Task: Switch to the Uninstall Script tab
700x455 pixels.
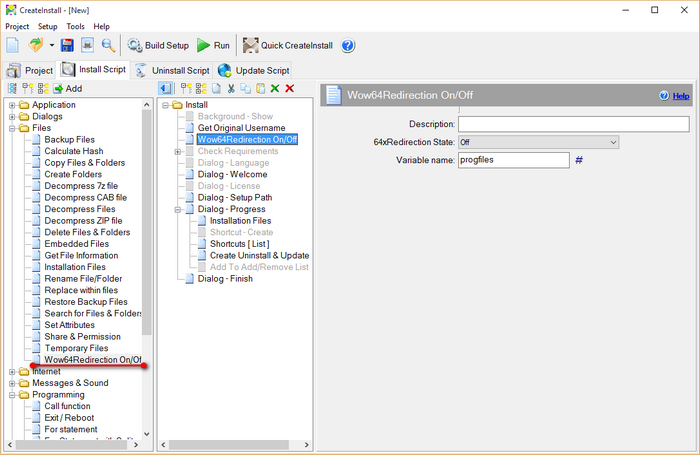Action: (172, 70)
